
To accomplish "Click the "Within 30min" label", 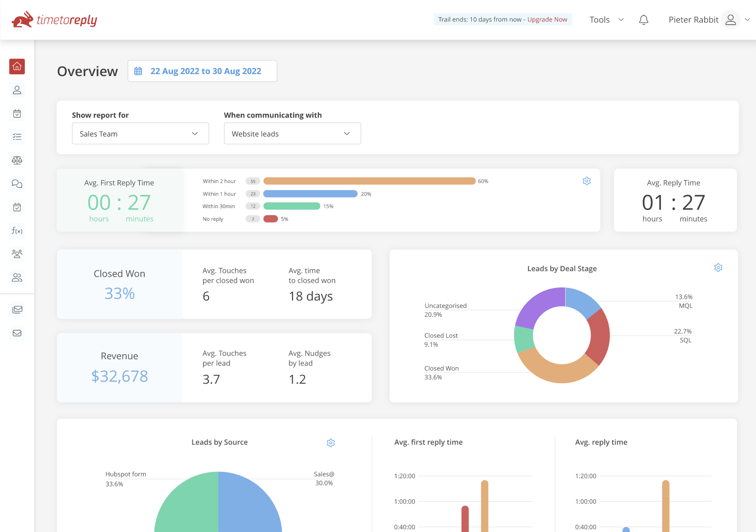I will pos(219,206).
